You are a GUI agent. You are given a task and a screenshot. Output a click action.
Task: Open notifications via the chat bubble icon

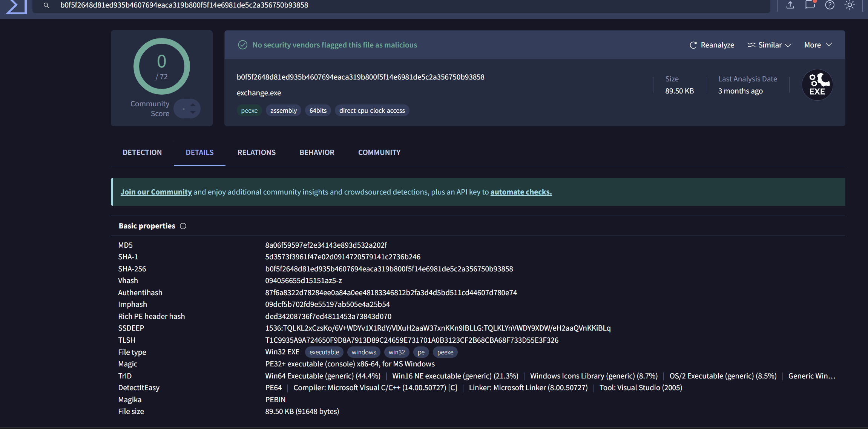pyautogui.click(x=810, y=5)
